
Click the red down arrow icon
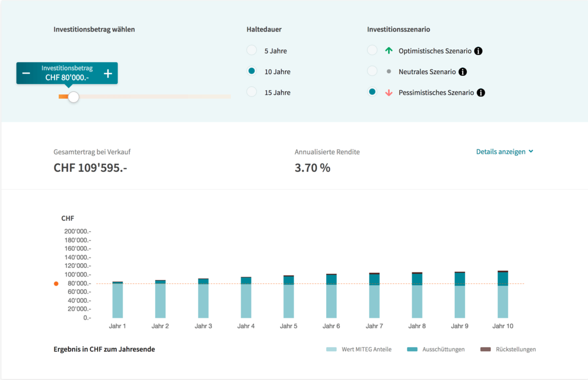pos(389,93)
